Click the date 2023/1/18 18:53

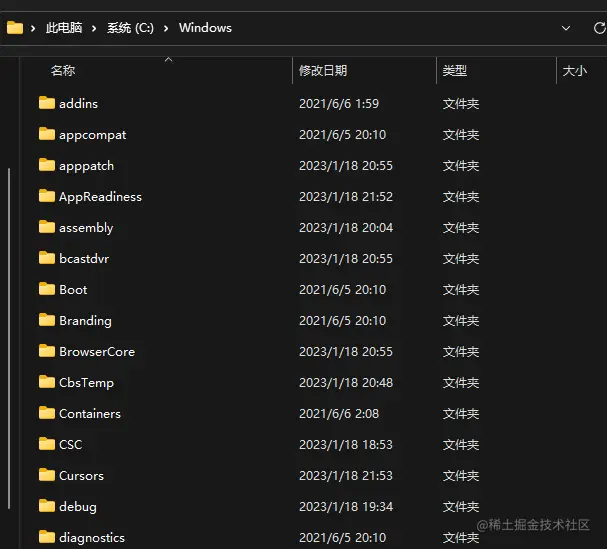coord(346,444)
